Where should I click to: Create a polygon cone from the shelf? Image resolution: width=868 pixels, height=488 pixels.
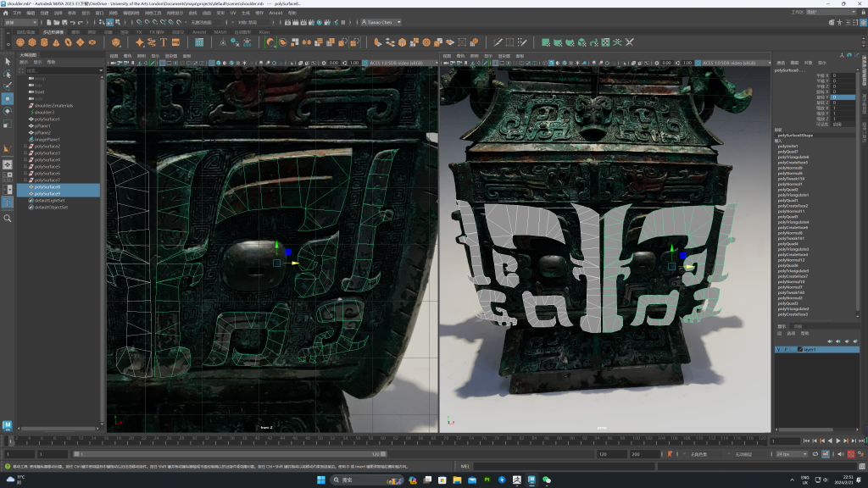click(56, 42)
